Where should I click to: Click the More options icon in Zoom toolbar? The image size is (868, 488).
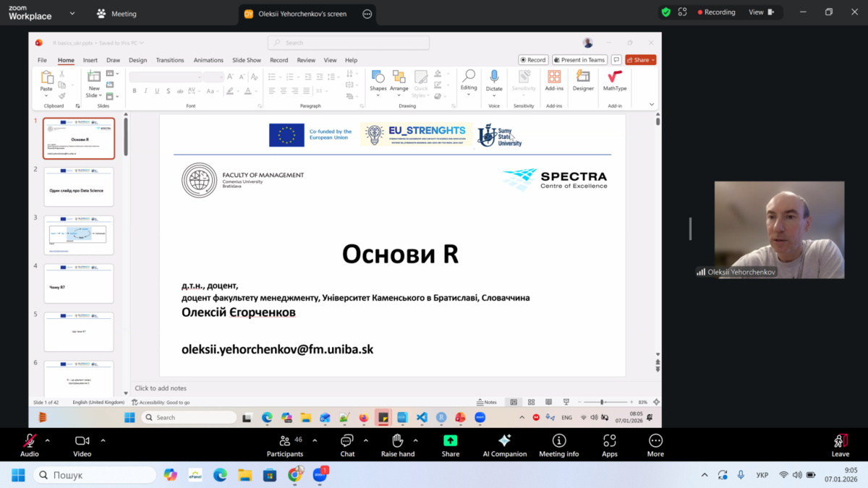(x=655, y=445)
